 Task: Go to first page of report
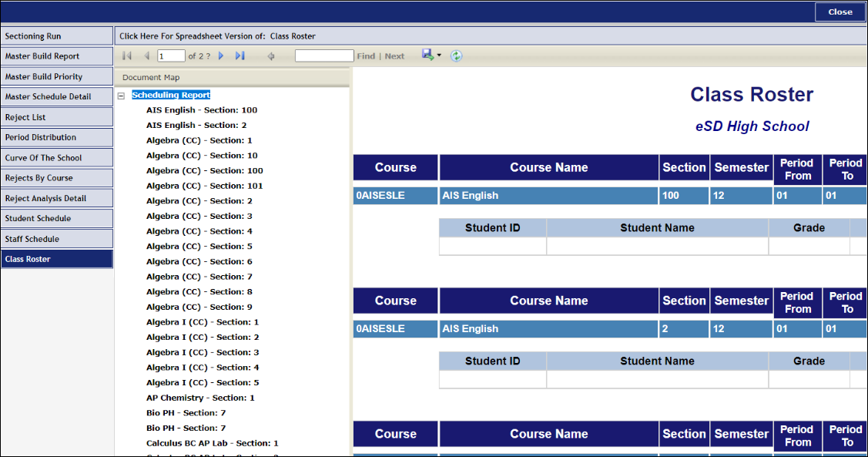click(x=127, y=56)
